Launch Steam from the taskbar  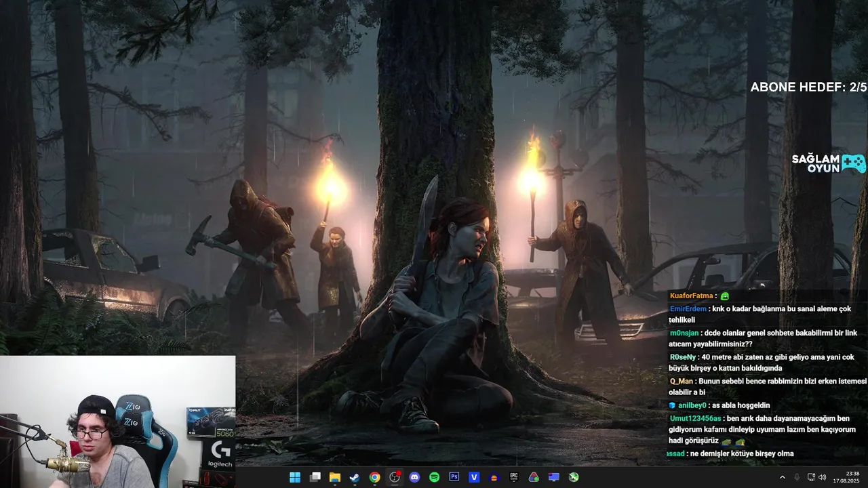[355, 477]
